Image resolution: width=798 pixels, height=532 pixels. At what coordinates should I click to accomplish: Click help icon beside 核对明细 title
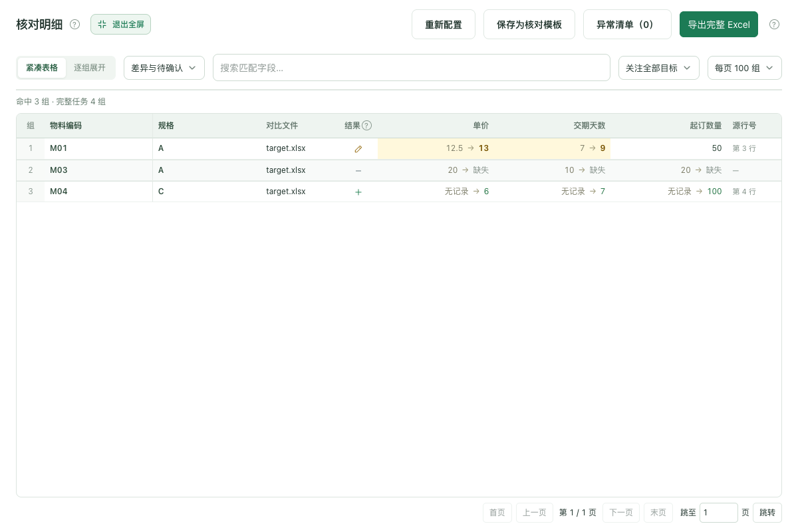coord(74,25)
